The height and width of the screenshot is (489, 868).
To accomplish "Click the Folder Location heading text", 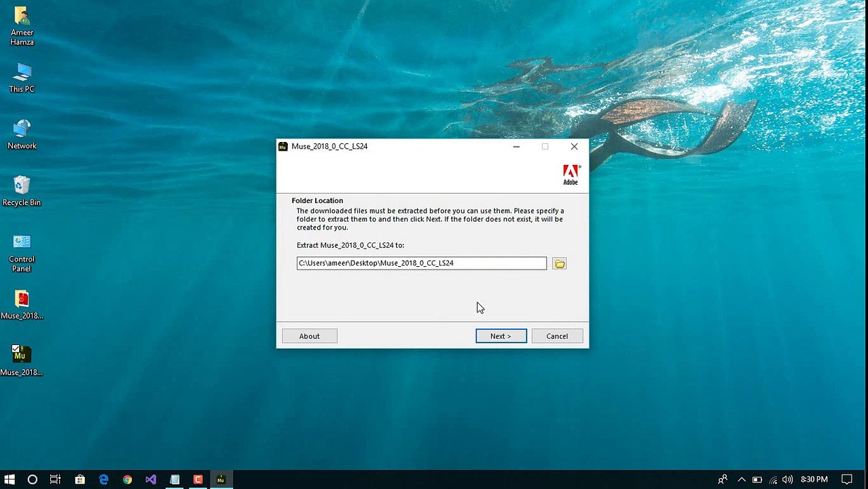I will tap(317, 200).
